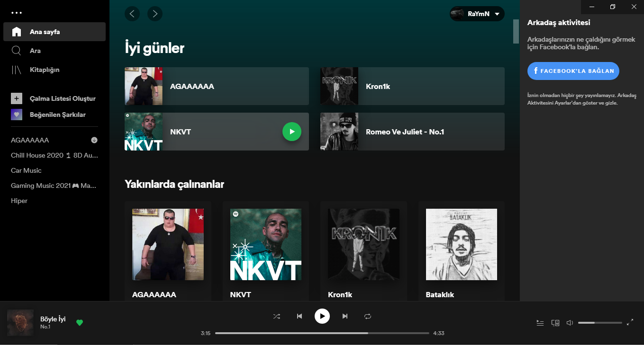Image resolution: width=644 pixels, height=345 pixels.
Task: Open the connect to a device menu
Action: pyautogui.click(x=555, y=323)
